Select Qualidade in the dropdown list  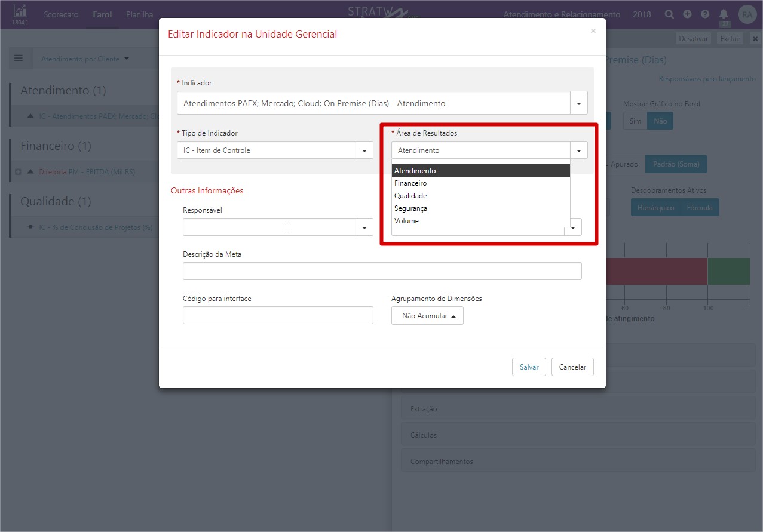481,196
